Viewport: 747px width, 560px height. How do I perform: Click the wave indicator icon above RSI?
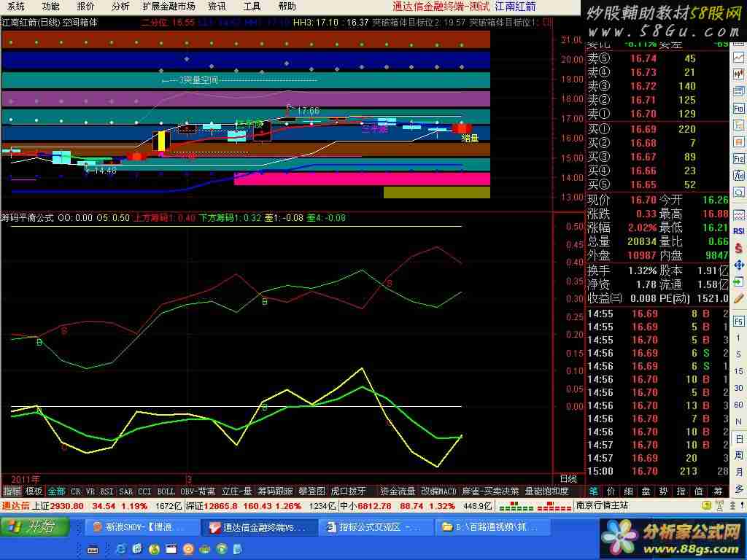coord(739,214)
